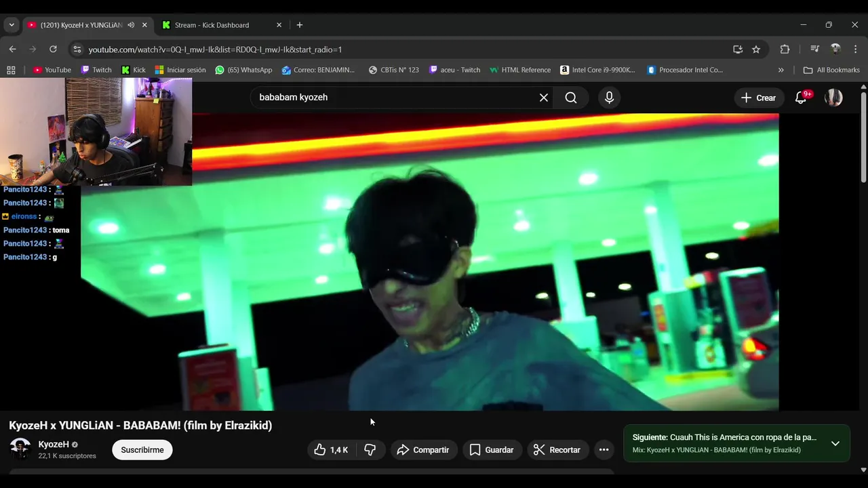This screenshot has width=868, height=488.
Task: Open media controls icon in toolbar
Action: pos(815,49)
